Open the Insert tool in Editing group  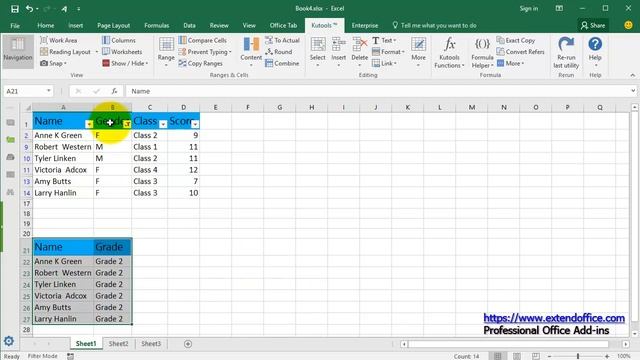(338, 51)
